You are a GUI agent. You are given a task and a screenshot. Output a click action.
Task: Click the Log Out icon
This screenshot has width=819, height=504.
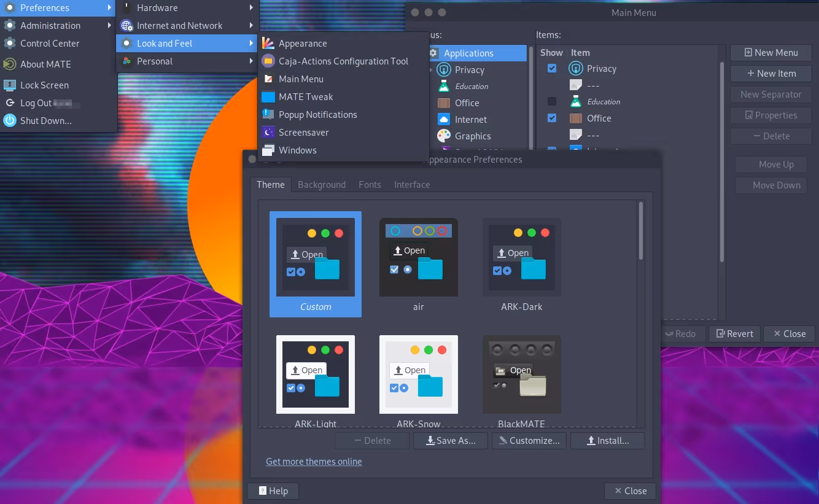[x=9, y=103]
